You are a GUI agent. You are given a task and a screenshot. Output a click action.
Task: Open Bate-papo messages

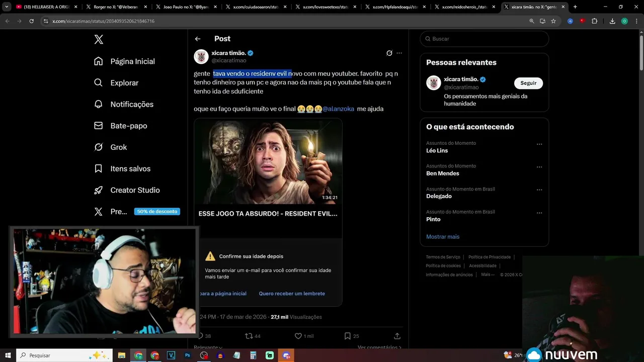coord(121,126)
